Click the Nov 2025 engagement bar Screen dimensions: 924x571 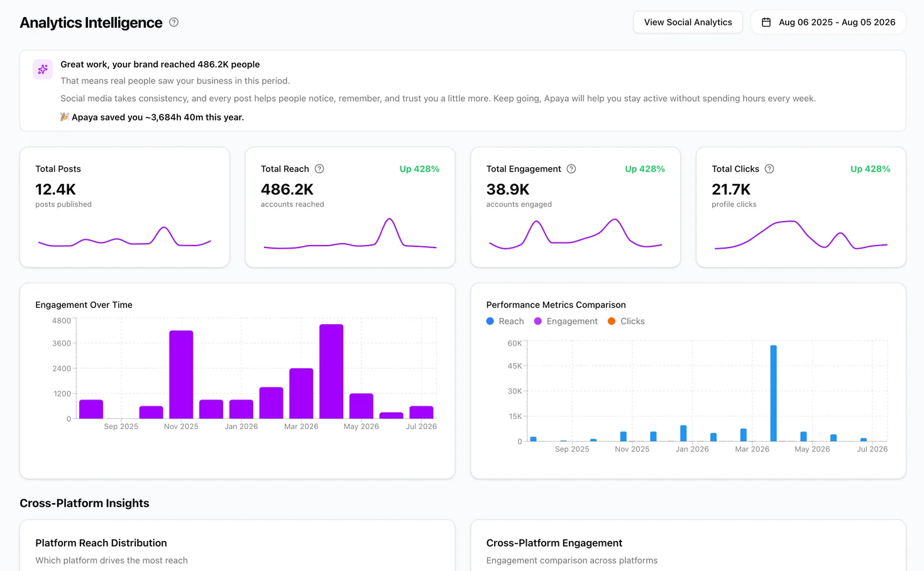181,374
